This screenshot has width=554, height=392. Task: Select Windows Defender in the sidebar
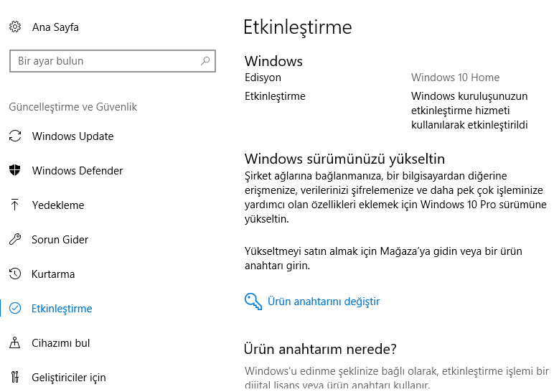[78, 171]
